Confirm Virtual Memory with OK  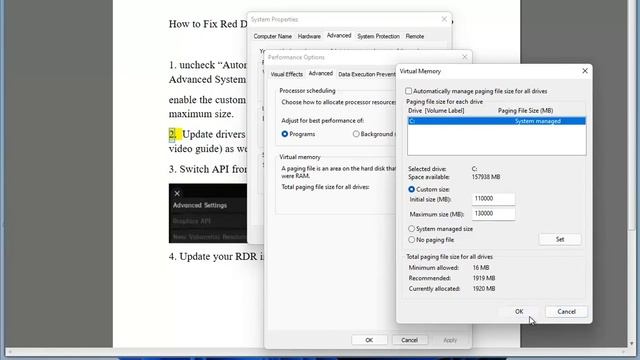(519, 311)
